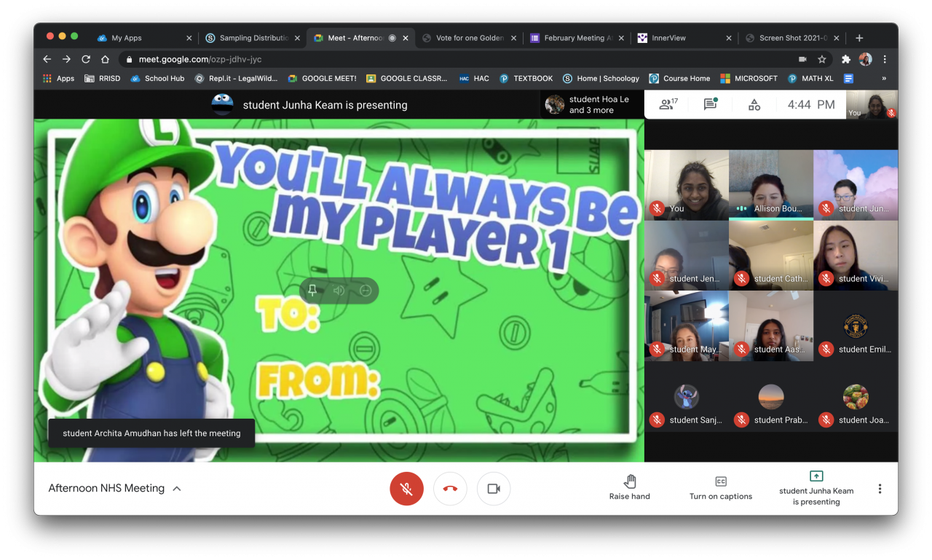Click the lock icon beside meet.google.com

coord(130,60)
